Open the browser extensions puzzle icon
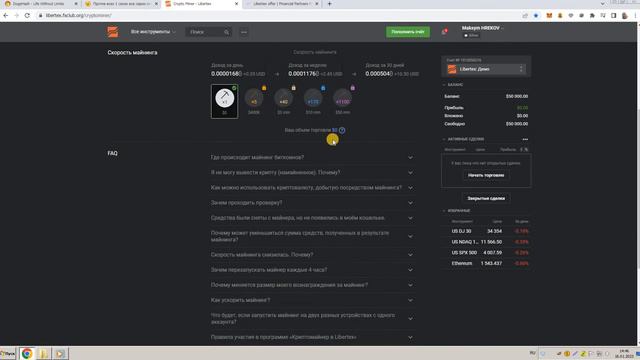Screen dimensions: 640x360 (592, 16)
